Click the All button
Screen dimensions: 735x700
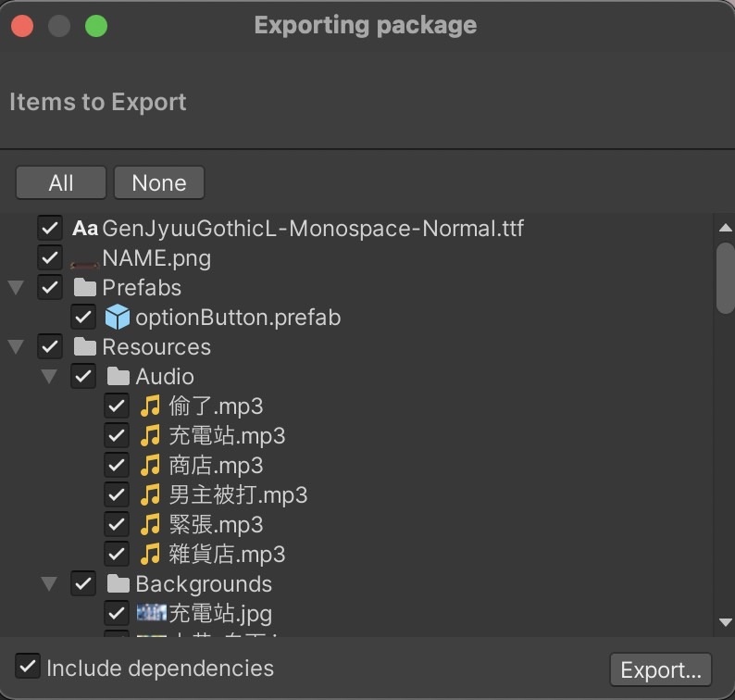point(61,182)
